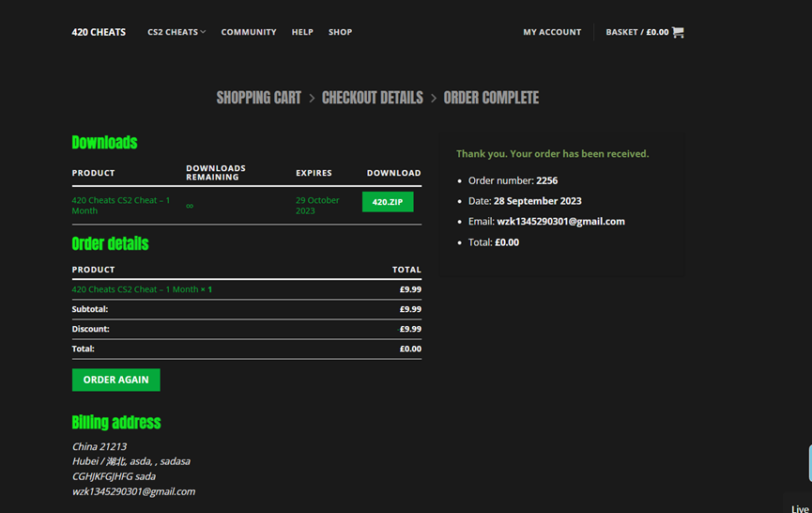
Task: Click the order email address in confirmation box
Action: (x=560, y=222)
